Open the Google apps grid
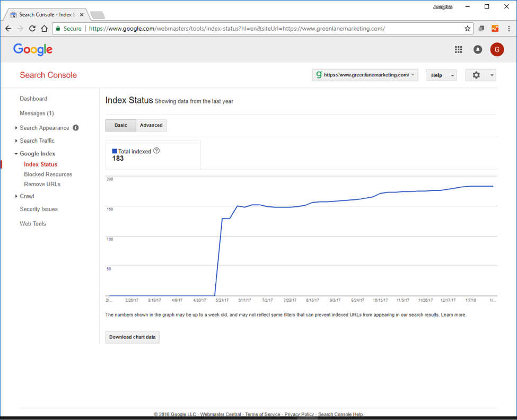The width and height of the screenshot is (517, 420). pyautogui.click(x=458, y=49)
